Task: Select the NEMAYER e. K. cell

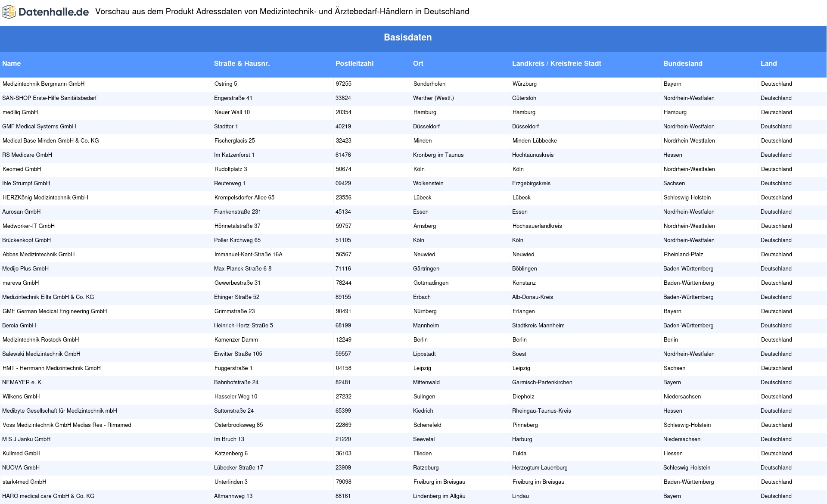Action: (x=22, y=383)
